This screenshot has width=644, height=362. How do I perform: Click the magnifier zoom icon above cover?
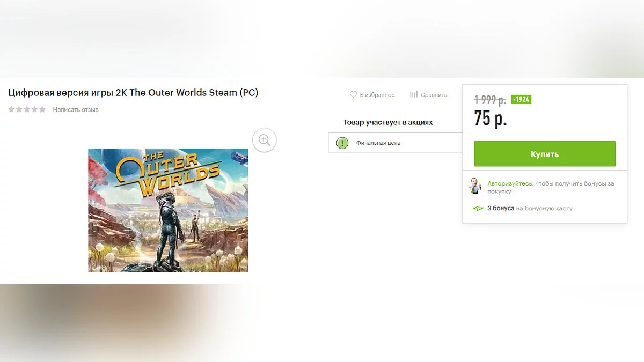[264, 140]
